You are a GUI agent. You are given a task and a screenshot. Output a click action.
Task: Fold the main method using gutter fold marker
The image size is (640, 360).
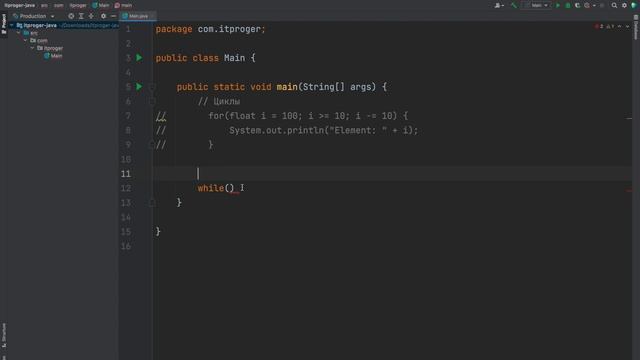coord(152,87)
